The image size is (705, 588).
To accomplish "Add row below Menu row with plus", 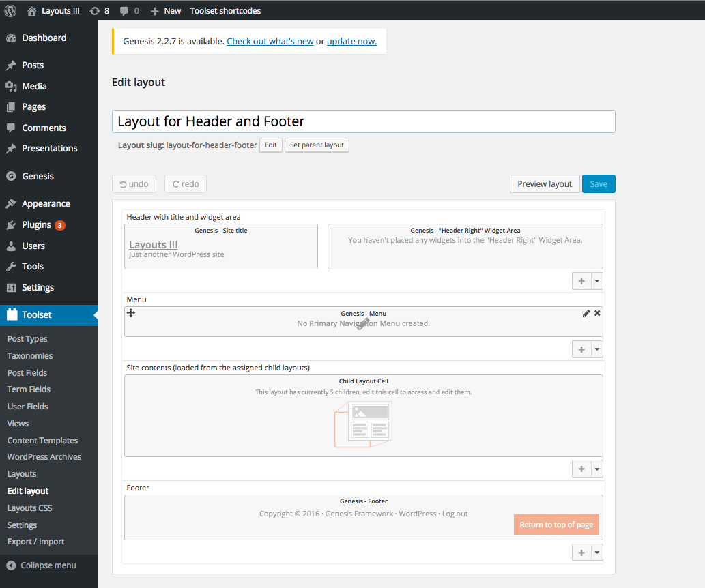I will pyautogui.click(x=581, y=349).
